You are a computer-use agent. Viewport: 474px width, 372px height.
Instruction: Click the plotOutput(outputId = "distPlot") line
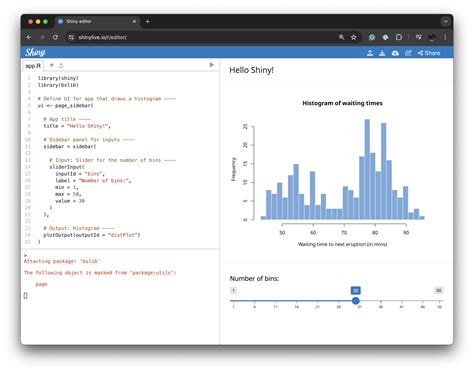click(92, 235)
